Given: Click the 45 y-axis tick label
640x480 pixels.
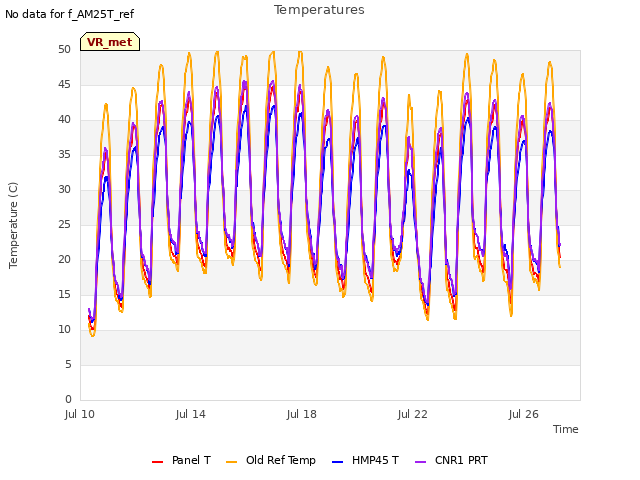Looking at the screenshot, I should tap(64, 84).
